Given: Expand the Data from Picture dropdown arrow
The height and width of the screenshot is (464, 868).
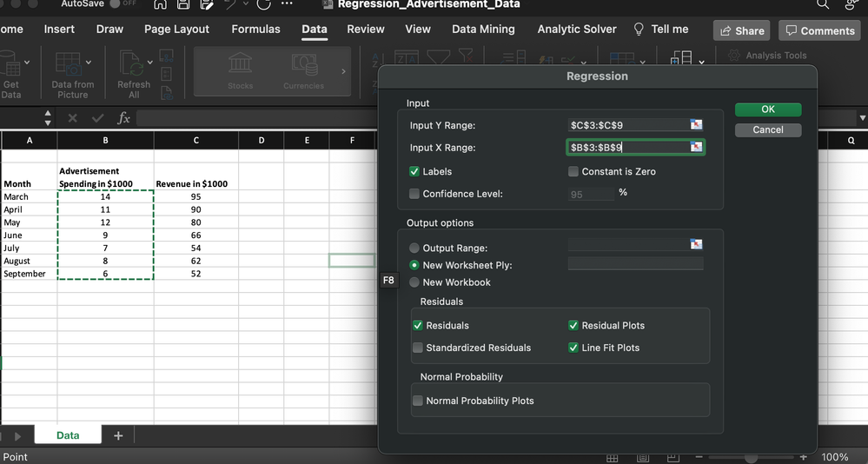Looking at the screenshot, I should pyautogui.click(x=89, y=63).
